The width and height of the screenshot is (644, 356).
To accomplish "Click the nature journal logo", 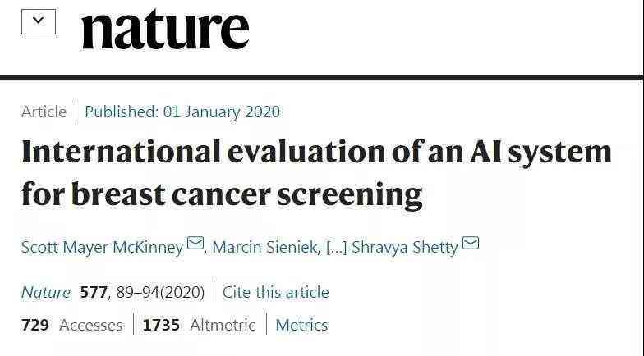I will [x=166, y=30].
